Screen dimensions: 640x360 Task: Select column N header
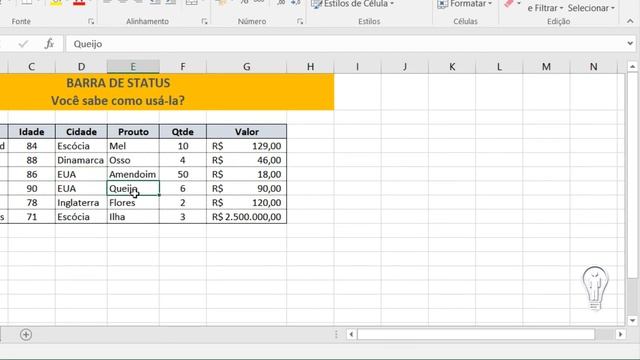coord(593,67)
